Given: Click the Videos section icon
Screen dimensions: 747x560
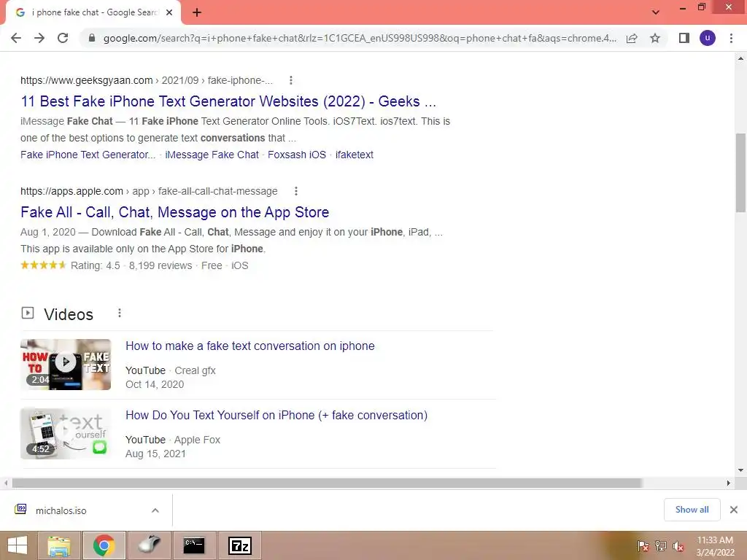Looking at the screenshot, I should click(28, 313).
